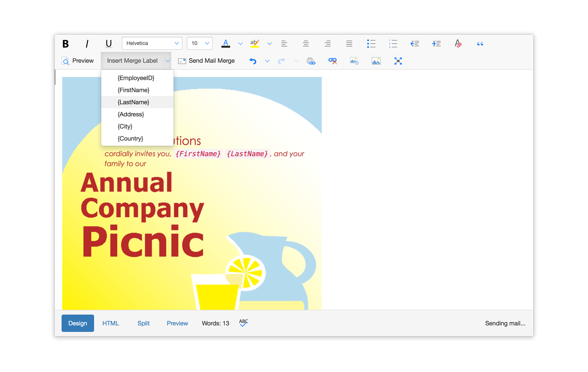The image size is (588, 372).
Task: Click the font color A swatch
Action: tap(226, 43)
